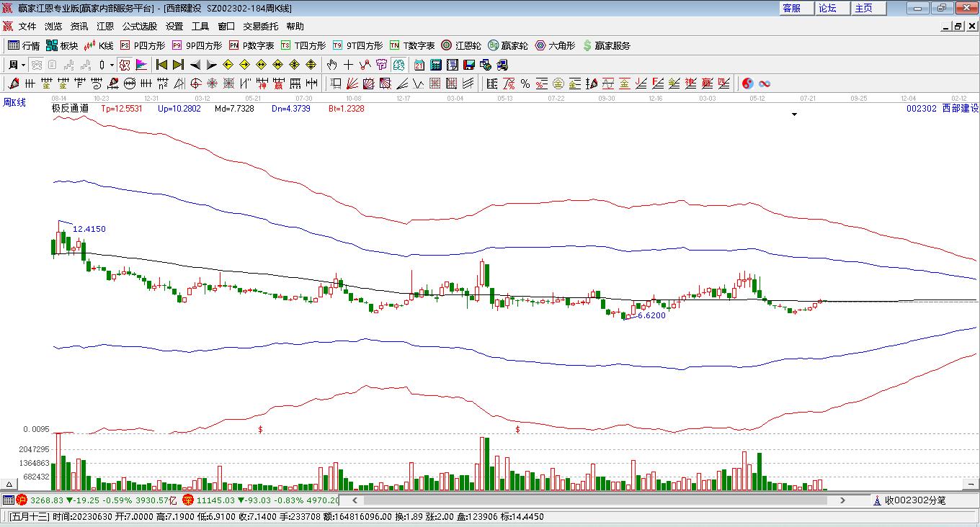Open the calendar icon in toolbar

[419, 65]
